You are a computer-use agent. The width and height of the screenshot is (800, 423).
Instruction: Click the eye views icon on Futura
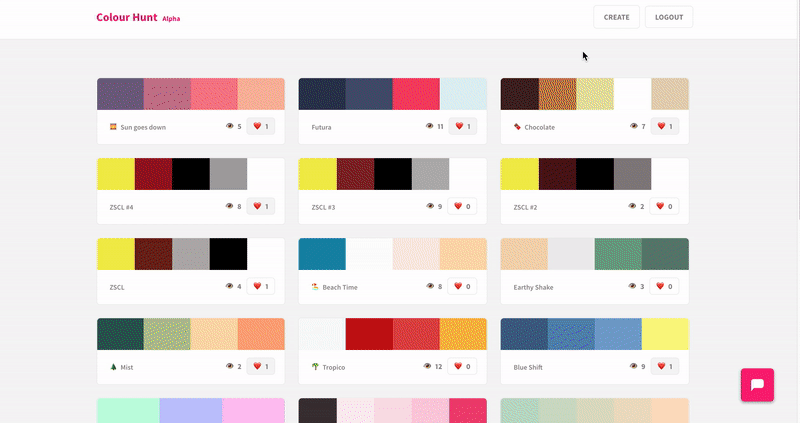(430, 126)
